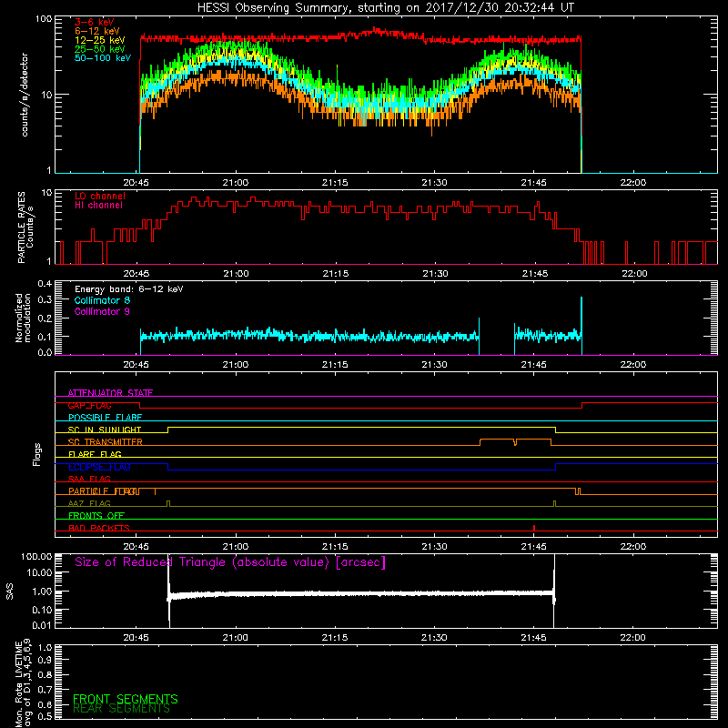The width and height of the screenshot is (728, 728).
Task: Click the SAA_FLAG label
Action: tap(89, 480)
